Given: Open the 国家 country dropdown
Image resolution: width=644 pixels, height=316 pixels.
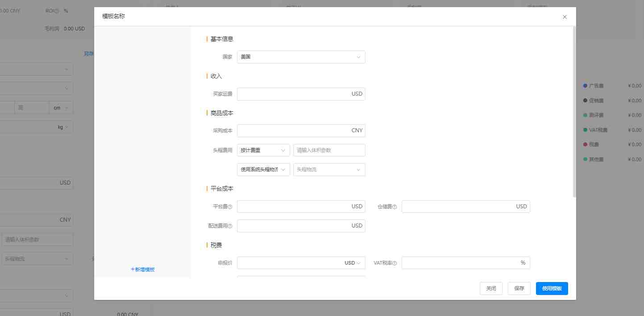Looking at the screenshot, I should click(301, 57).
